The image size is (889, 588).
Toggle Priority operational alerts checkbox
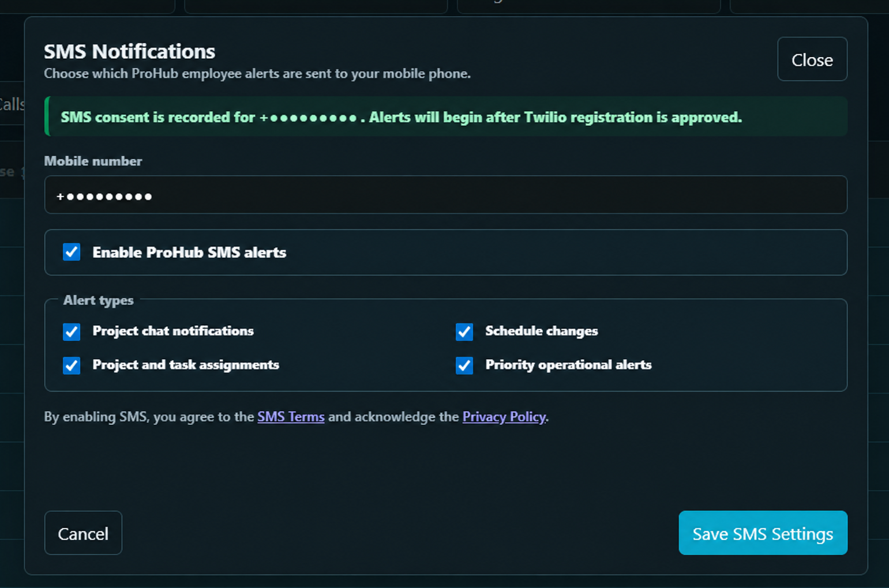click(x=464, y=365)
